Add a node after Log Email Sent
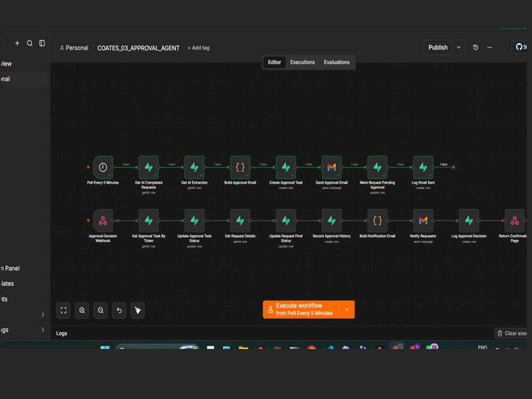Image resolution: width=532 pixels, height=399 pixels. (453, 167)
